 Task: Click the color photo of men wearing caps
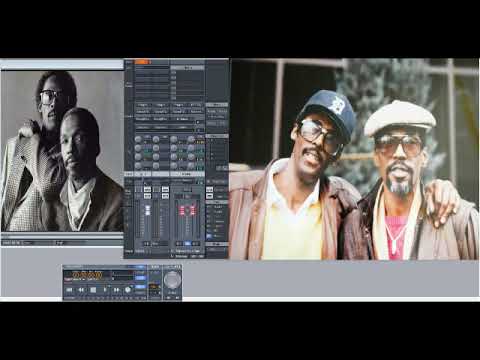(354, 159)
